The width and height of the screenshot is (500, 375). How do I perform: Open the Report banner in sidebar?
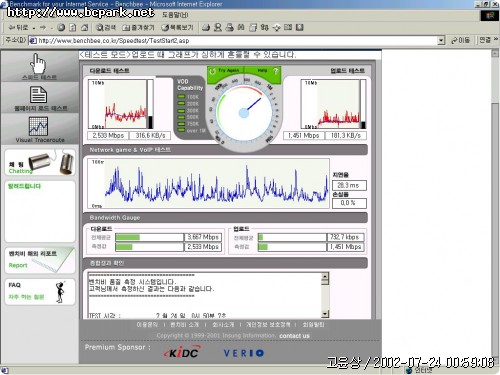(x=40, y=260)
